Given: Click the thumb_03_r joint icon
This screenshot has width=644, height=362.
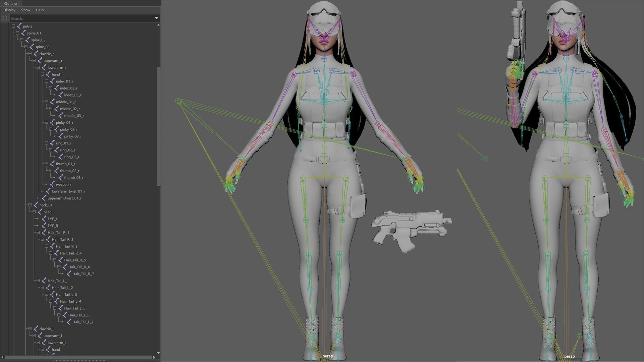Looking at the screenshot, I should pos(61,178).
